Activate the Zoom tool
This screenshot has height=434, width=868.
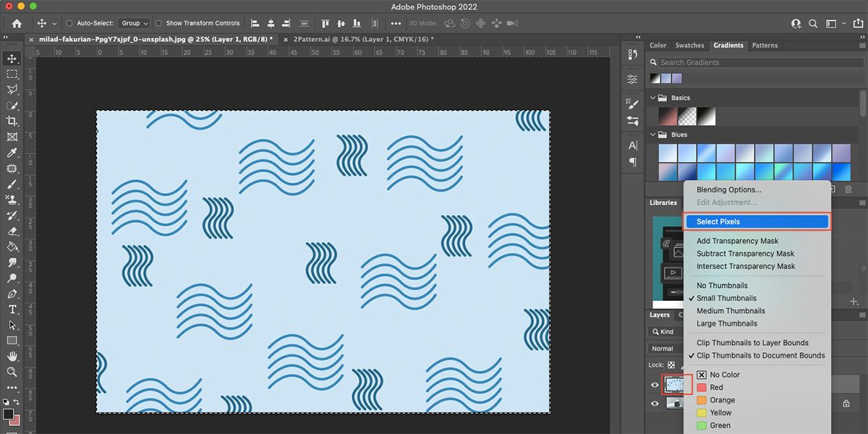[12, 371]
